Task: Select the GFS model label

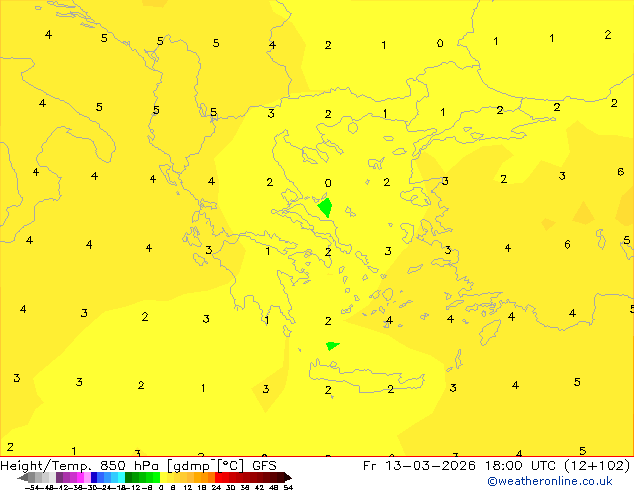Action: pyautogui.click(x=264, y=465)
